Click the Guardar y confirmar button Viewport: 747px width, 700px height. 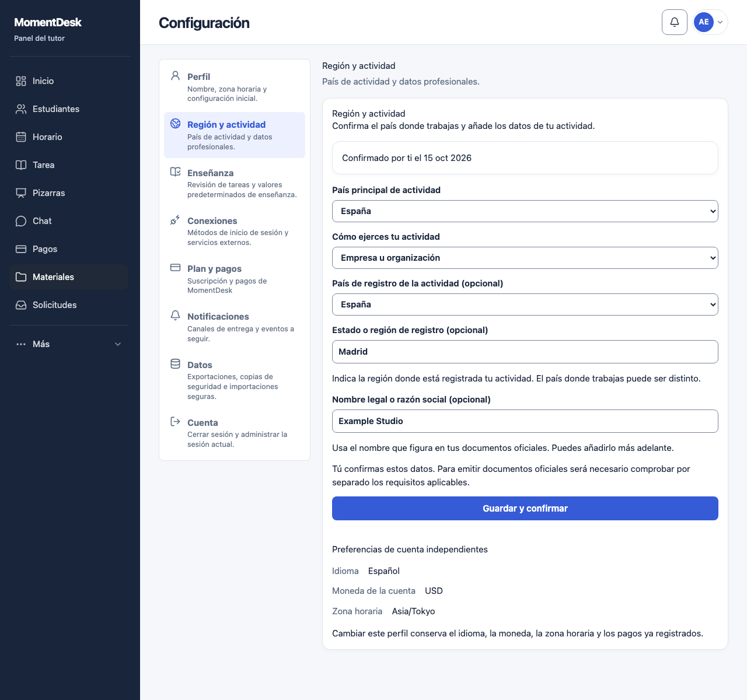click(525, 509)
